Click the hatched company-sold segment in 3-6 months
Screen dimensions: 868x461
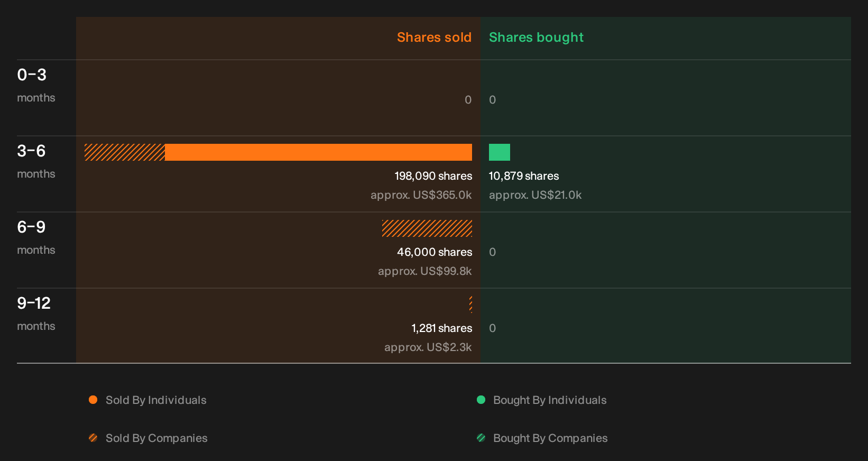tap(125, 152)
